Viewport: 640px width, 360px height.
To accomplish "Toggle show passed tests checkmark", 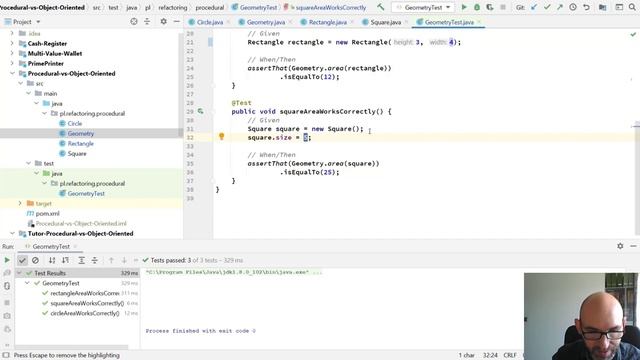I will pos(22,260).
